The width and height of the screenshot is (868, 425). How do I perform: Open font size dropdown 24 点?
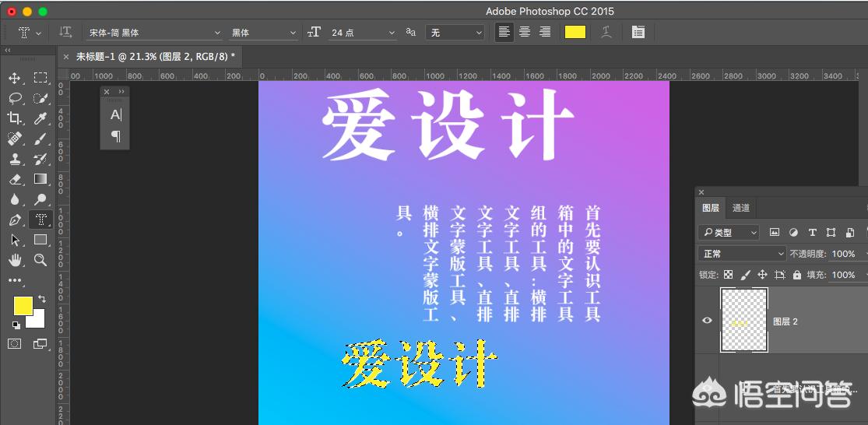click(x=363, y=33)
